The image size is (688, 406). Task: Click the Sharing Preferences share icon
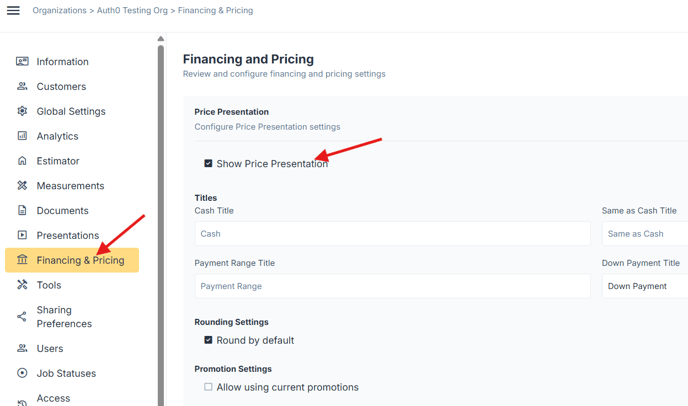pyautogui.click(x=22, y=317)
